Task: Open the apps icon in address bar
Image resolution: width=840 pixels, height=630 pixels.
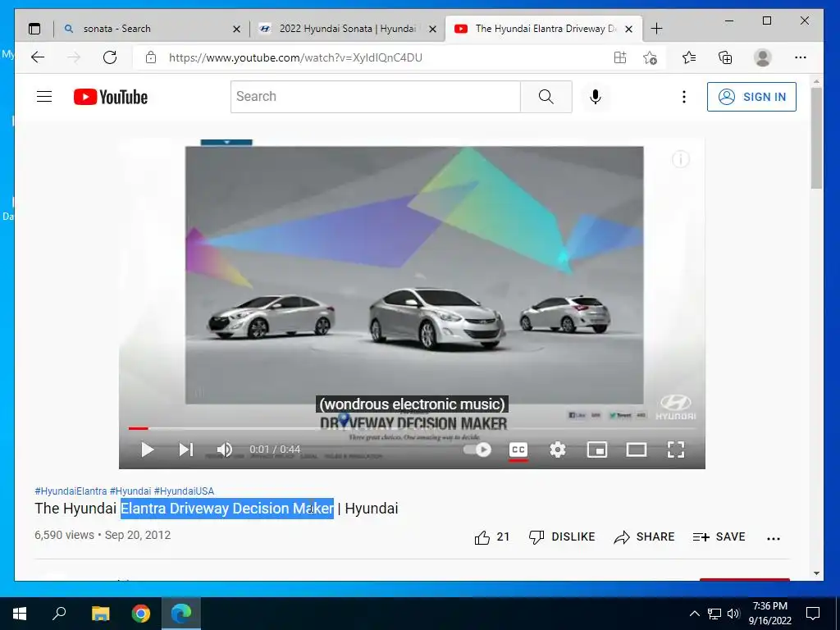Action: [x=620, y=57]
